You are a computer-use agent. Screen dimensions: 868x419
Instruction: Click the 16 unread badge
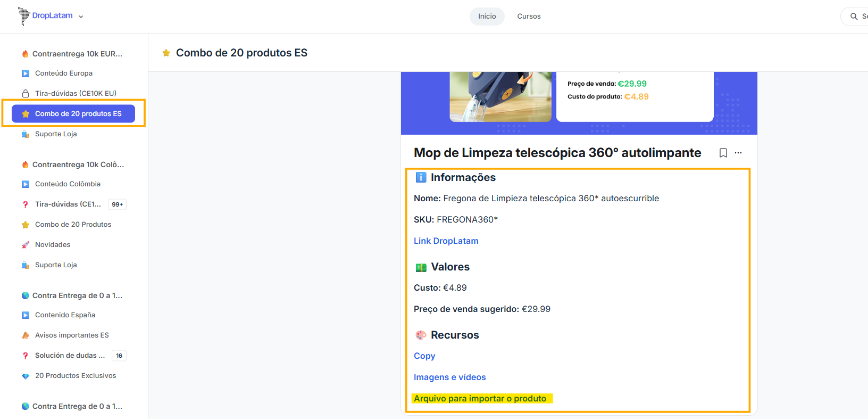click(119, 356)
